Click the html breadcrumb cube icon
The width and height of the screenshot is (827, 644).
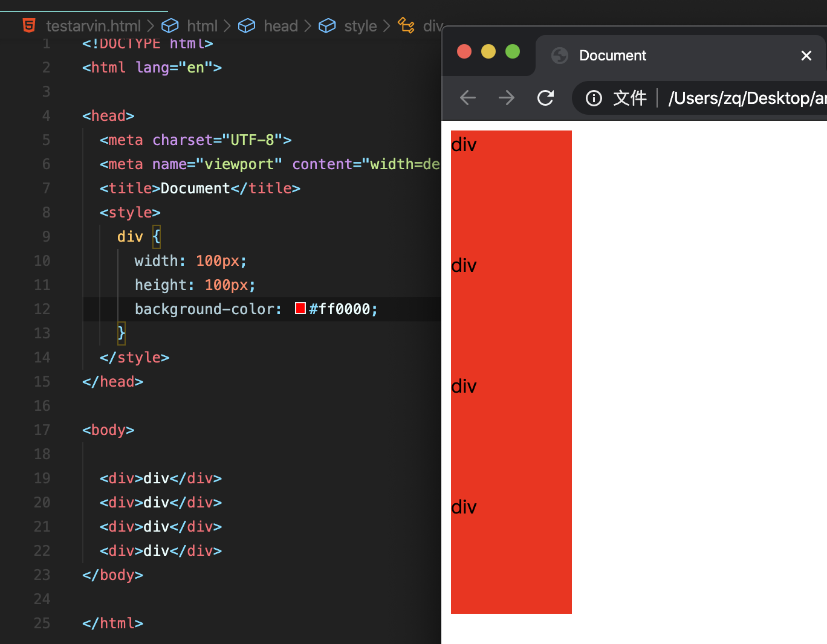pos(170,25)
